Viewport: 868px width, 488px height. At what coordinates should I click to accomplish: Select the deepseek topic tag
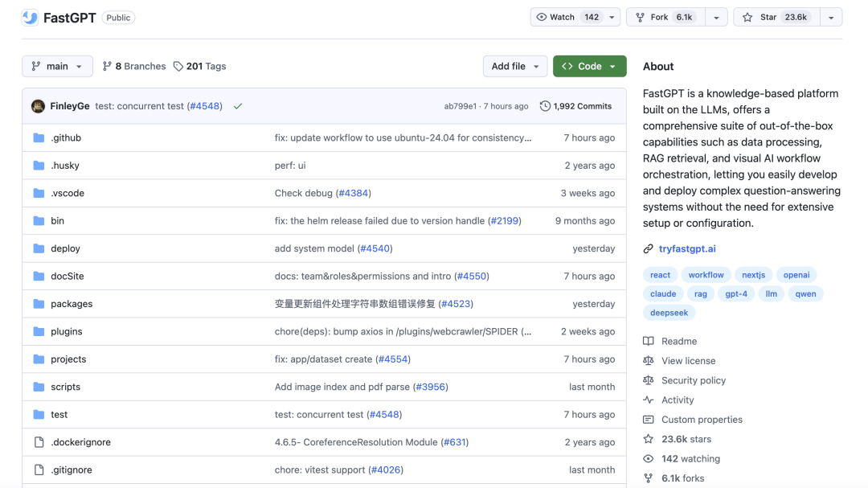pos(669,313)
